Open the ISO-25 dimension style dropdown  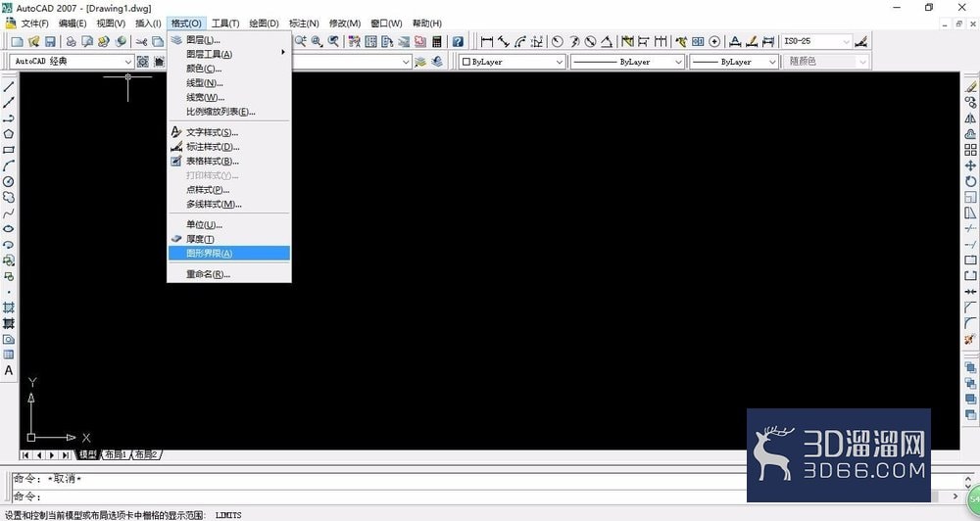847,42
